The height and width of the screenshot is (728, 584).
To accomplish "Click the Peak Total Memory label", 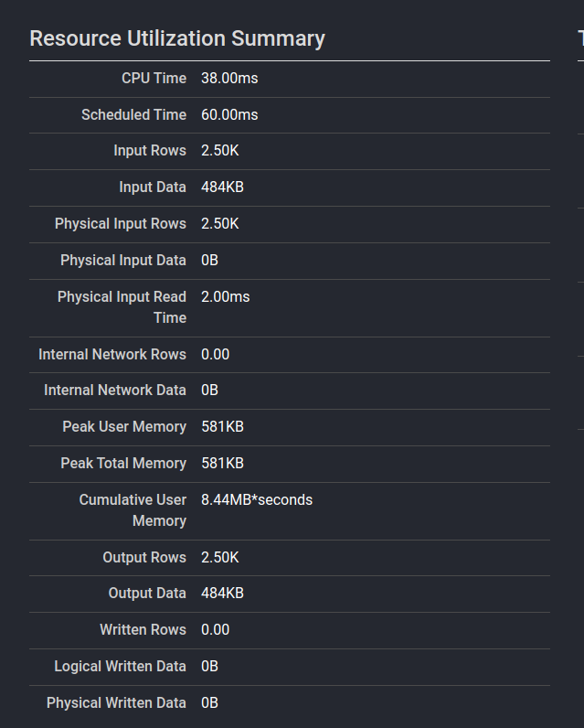I will click(x=123, y=464).
